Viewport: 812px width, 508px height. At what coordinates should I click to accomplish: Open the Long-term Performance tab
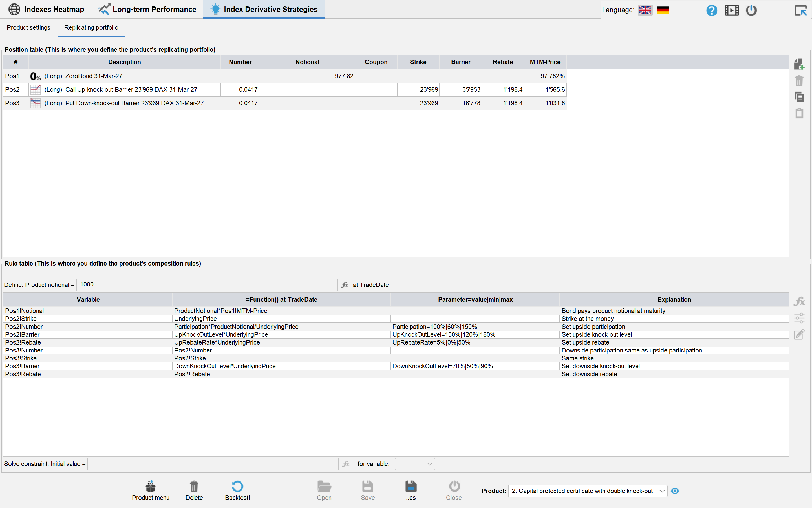point(147,9)
